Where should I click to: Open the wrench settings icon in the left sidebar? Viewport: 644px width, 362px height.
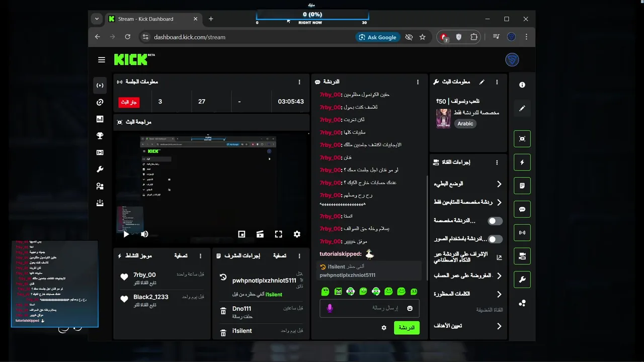click(x=100, y=169)
